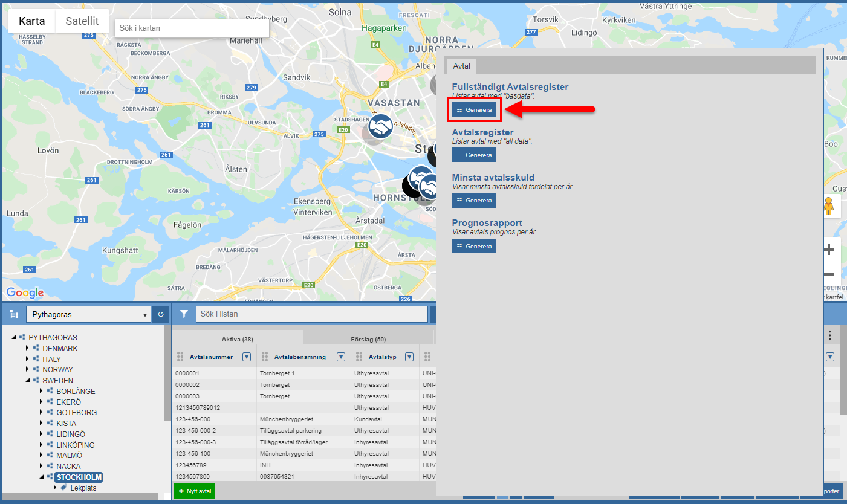Click the Sök i kartan search field
847x504 pixels.
click(x=192, y=28)
